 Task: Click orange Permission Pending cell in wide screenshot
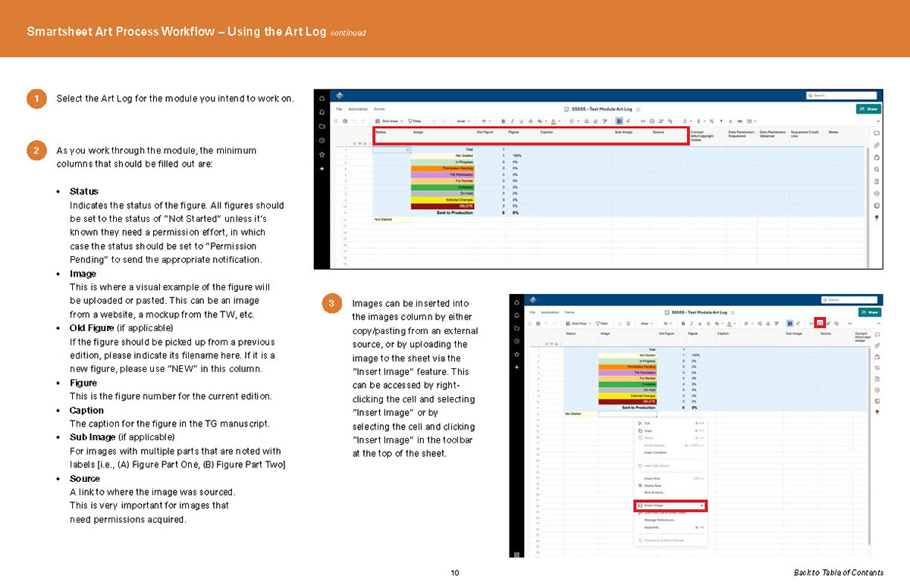click(x=441, y=167)
